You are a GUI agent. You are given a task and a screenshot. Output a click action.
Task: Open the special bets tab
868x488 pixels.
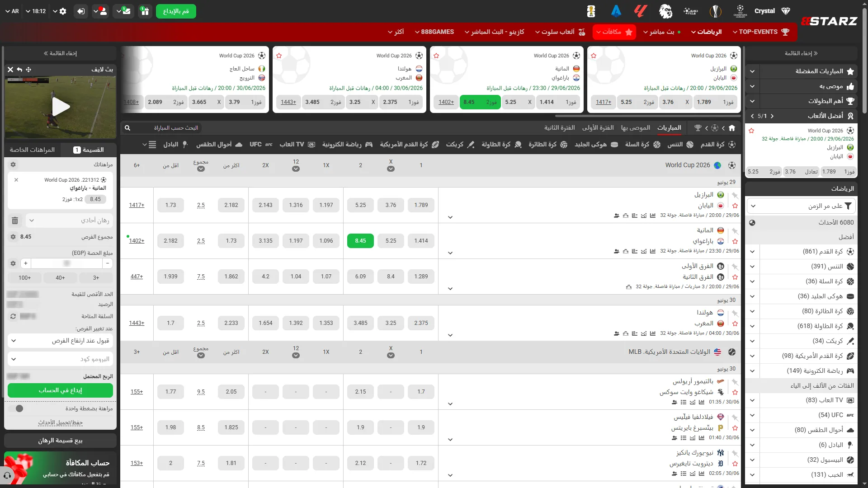pos(32,150)
